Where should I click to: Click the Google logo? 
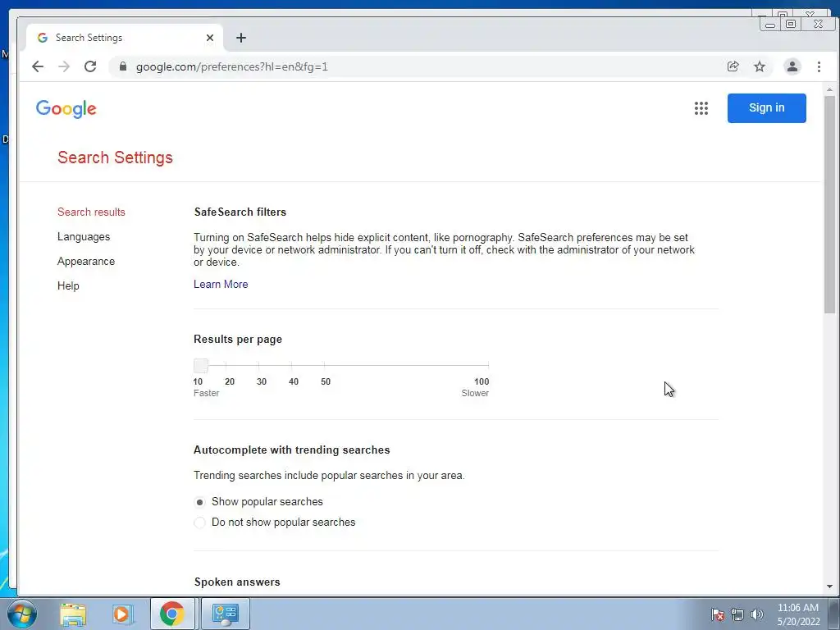[66, 109]
